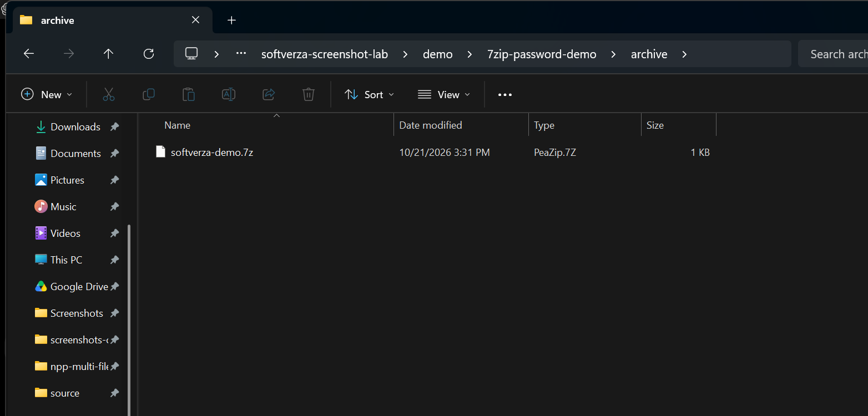This screenshot has height=416, width=868.
Task: Open Downloads in the sidebar
Action: tap(75, 127)
